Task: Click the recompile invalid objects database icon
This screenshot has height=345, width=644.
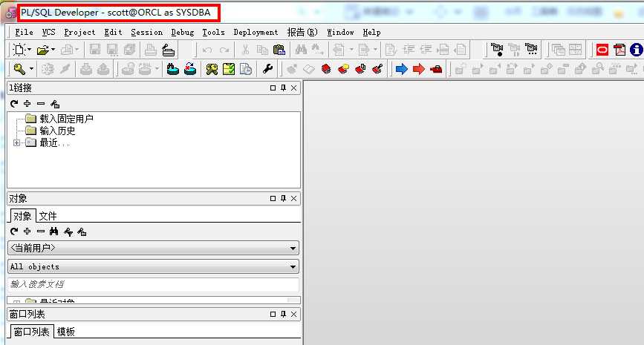Action: pyautogui.click(x=189, y=69)
